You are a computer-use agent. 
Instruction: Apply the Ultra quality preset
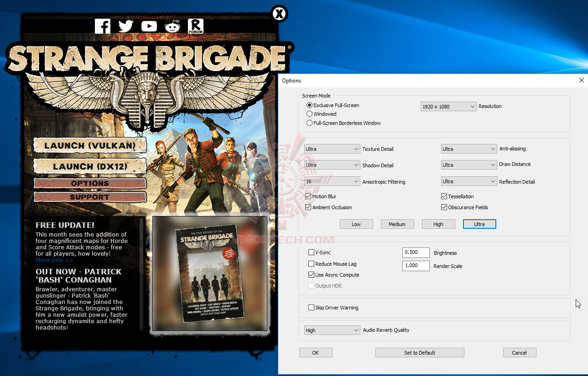tap(479, 224)
